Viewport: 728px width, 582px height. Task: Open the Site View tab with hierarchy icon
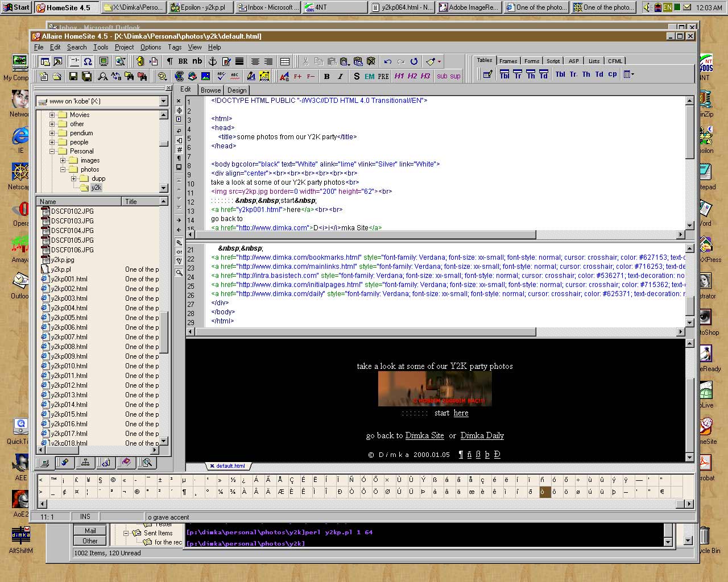click(x=85, y=463)
